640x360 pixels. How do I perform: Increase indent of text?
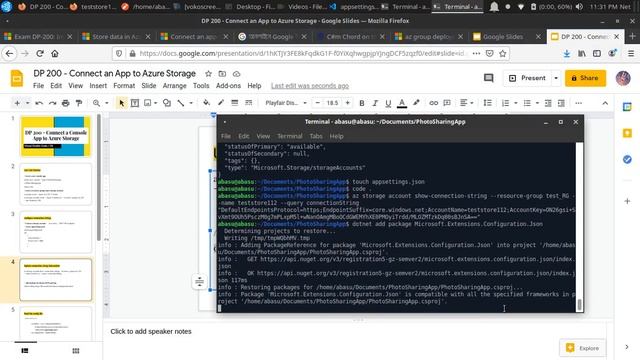(x=561, y=103)
